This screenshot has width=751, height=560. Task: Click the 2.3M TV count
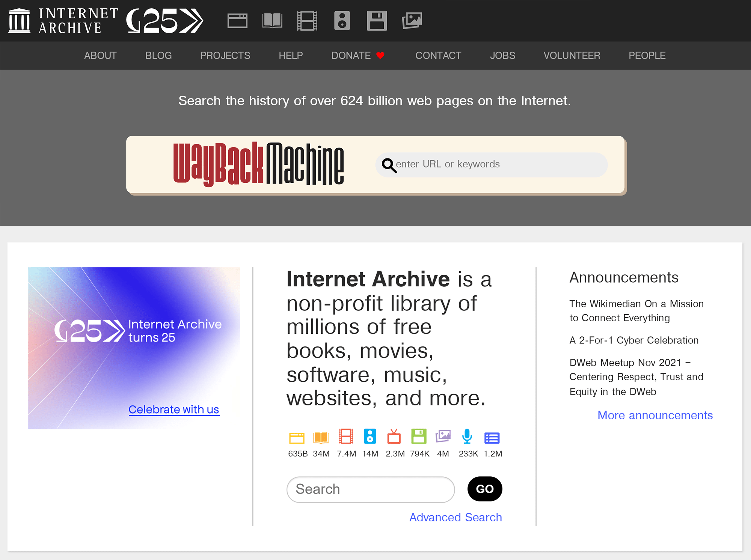click(x=395, y=454)
